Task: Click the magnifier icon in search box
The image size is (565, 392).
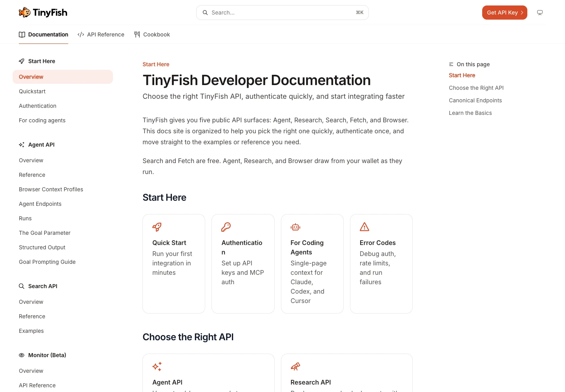Action: pos(205,13)
